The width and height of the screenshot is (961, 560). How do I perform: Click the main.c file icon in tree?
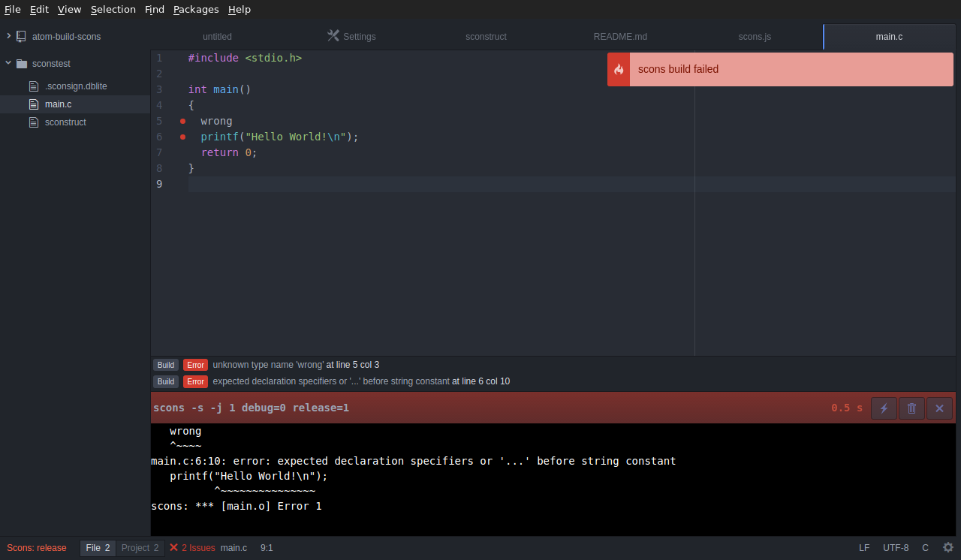point(33,104)
